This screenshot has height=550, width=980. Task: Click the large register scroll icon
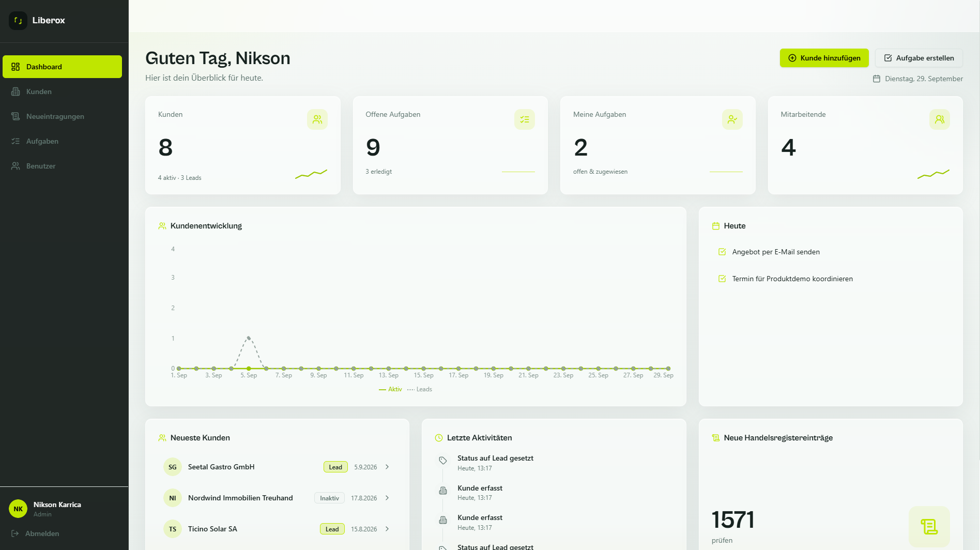point(929,527)
